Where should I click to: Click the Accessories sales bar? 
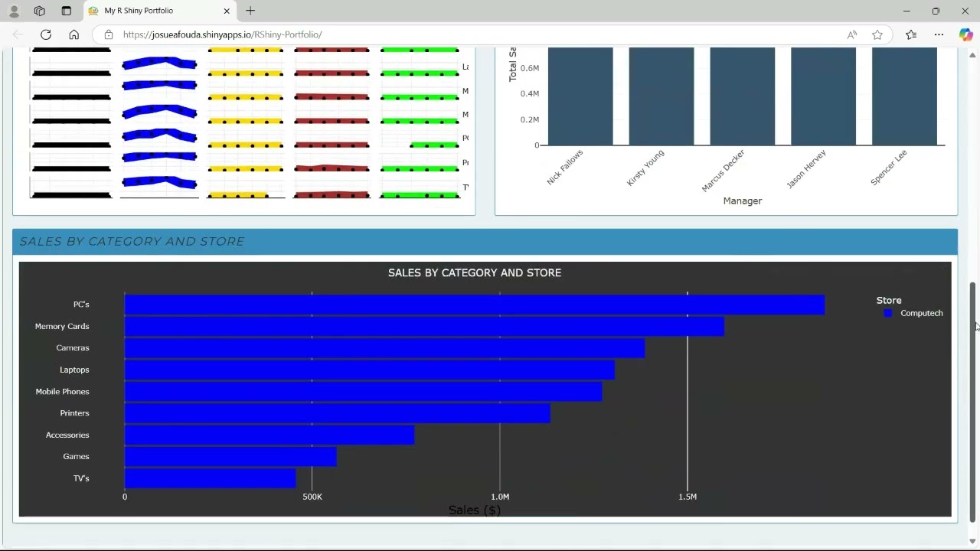click(x=269, y=435)
